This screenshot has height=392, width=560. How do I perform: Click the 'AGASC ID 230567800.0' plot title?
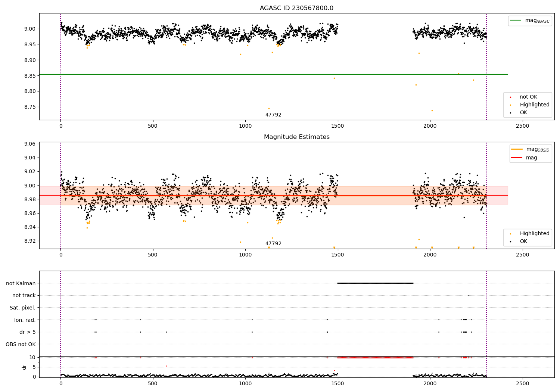click(x=296, y=8)
